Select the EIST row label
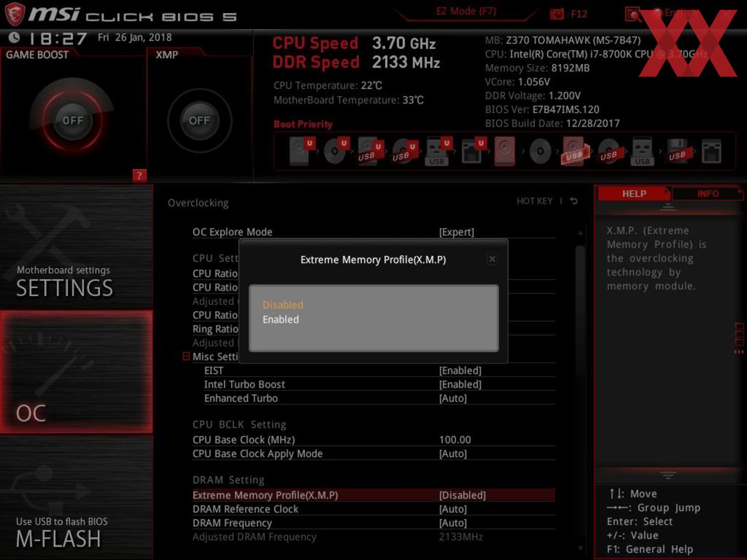 tap(214, 371)
